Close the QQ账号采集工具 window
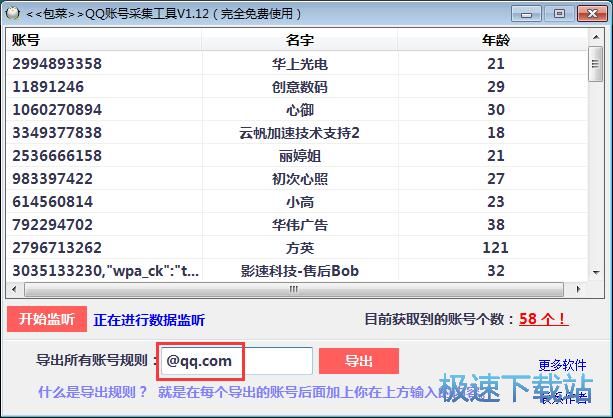The width and height of the screenshot is (613, 418). 592,14
